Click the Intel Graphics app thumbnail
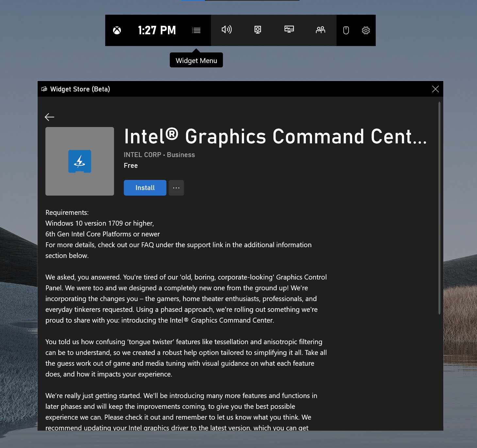This screenshot has width=477, height=448. click(x=80, y=161)
